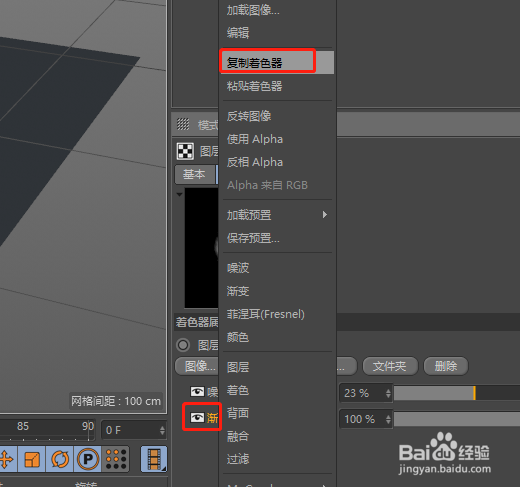
Task: Click the 100 % value field
Action: (365, 419)
